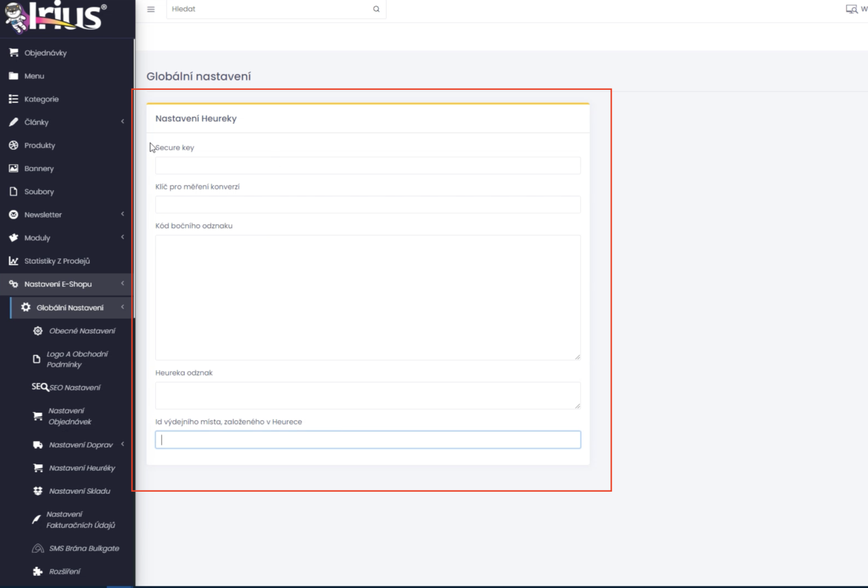This screenshot has width=868, height=588.
Task: Click the Produkty icon in sidebar
Action: tap(14, 145)
